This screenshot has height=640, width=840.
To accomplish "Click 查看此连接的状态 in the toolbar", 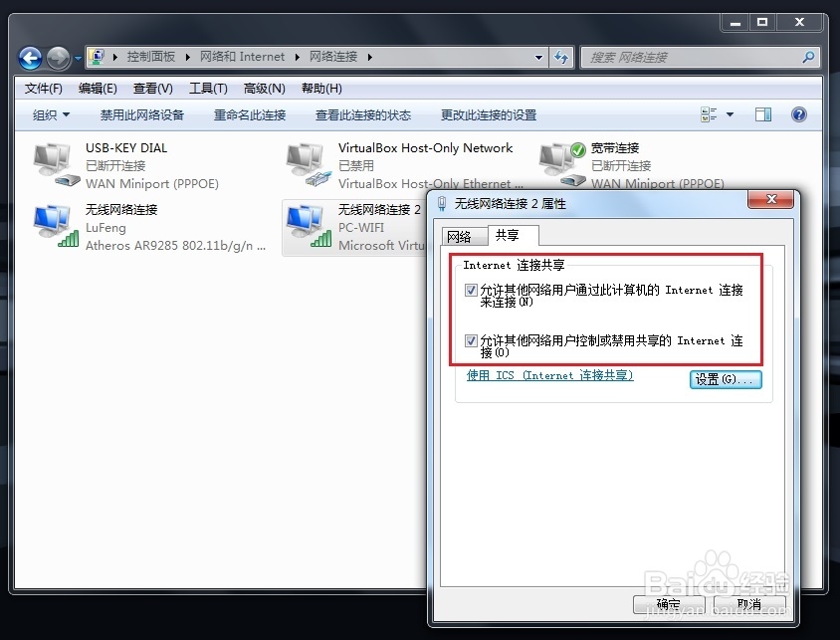I will click(x=362, y=115).
